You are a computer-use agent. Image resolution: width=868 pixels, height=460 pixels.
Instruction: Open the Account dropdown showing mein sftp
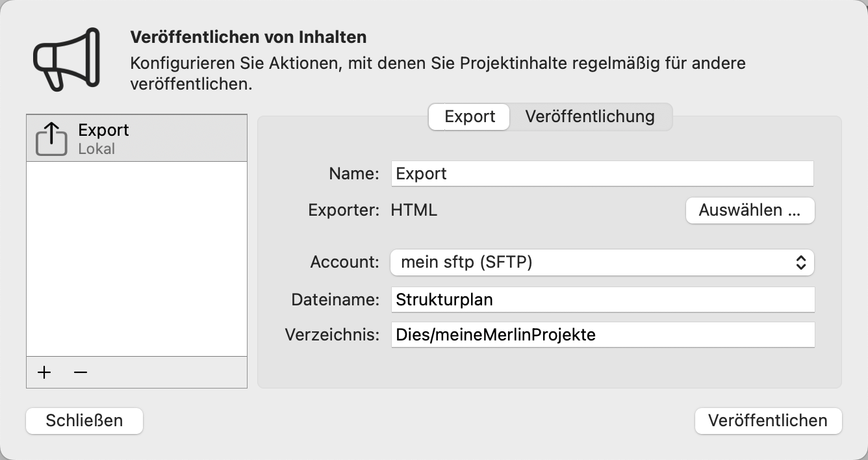pyautogui.click(x=601, y=262)
